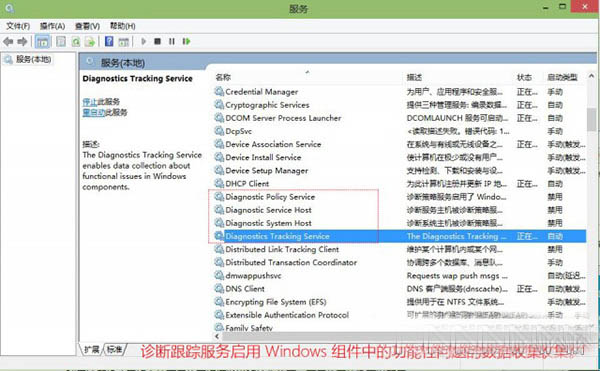
Task: Select the Diagnostic Service Host row
Action: coord(399,210)
